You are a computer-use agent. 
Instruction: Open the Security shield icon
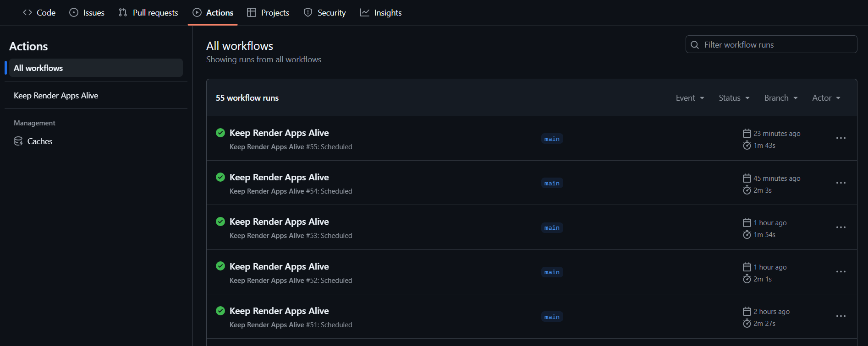(x=308, y=12)
